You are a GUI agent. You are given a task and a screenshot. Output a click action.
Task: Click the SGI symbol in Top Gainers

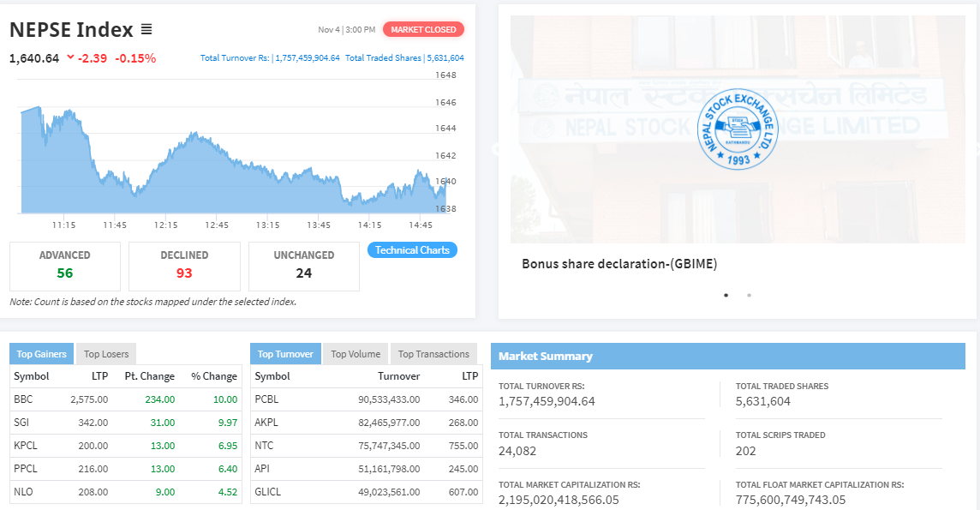(21, 423)
